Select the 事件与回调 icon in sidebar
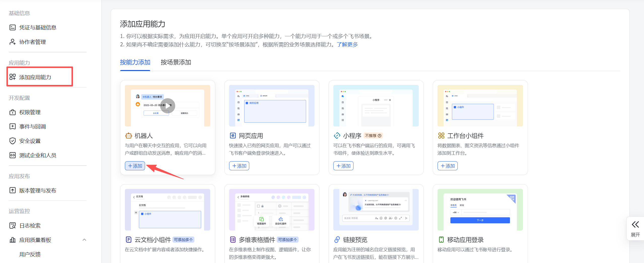The image size is (644, 263). (x=12, y=126)
